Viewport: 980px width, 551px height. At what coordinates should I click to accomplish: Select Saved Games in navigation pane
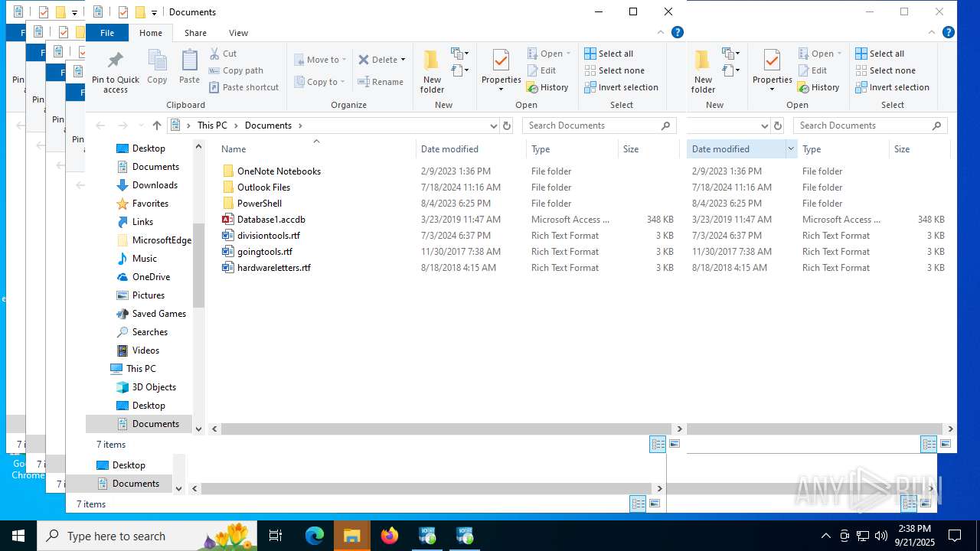pyautogui.click(x=151, y=314)
